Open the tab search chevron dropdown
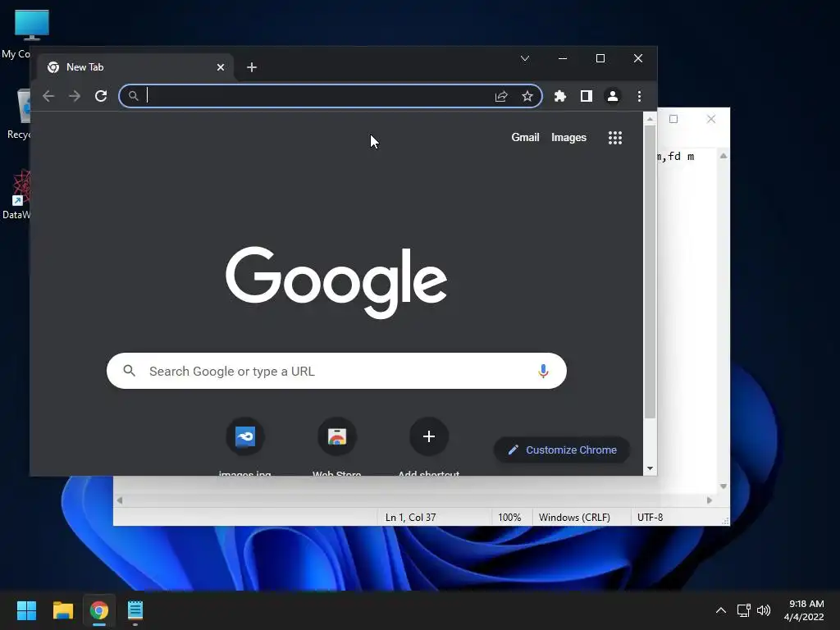Image resolution: width=840 pixels, height=630 pixels. (x=525, y=58)
